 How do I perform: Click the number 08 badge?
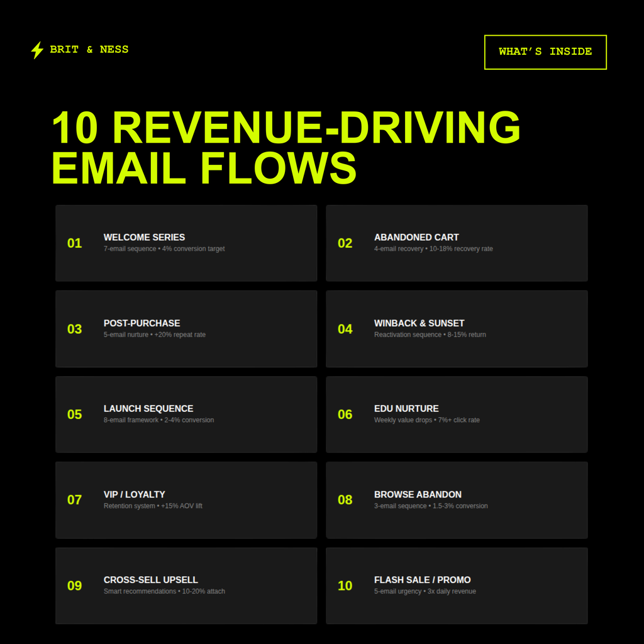click(x=345, y=500)
